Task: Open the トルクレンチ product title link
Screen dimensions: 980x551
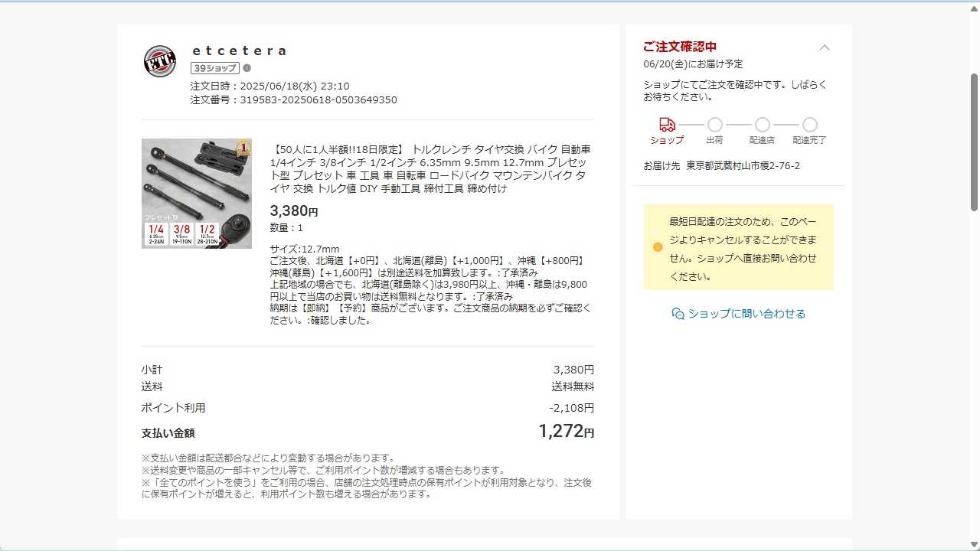Action: (x=430, y=168)
